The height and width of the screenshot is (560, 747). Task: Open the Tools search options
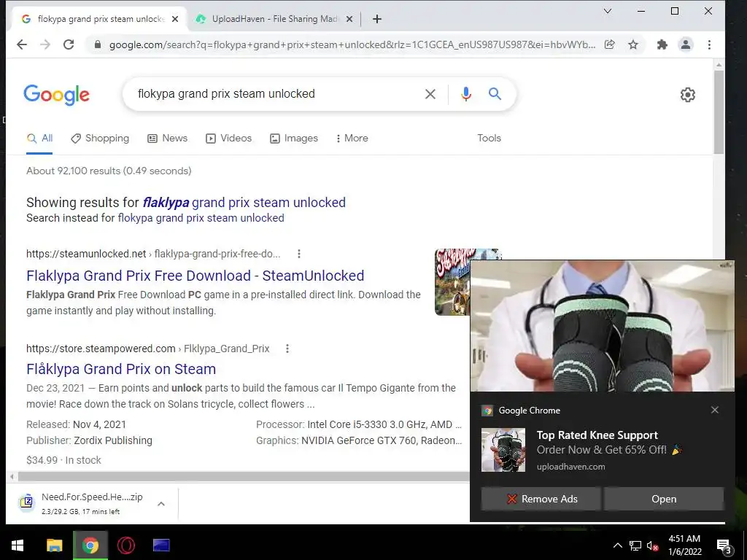tap(489, 138)
